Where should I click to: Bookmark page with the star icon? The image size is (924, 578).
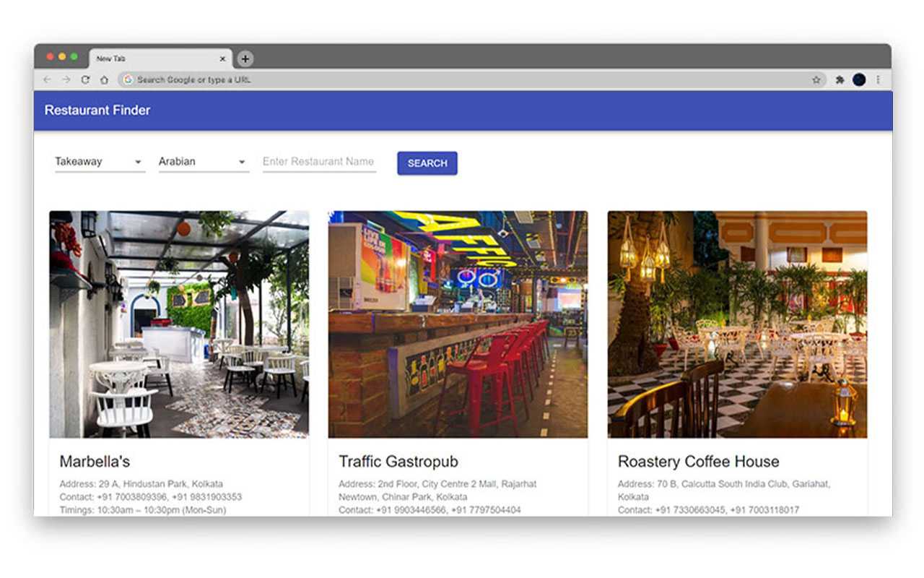pos(816,80)
